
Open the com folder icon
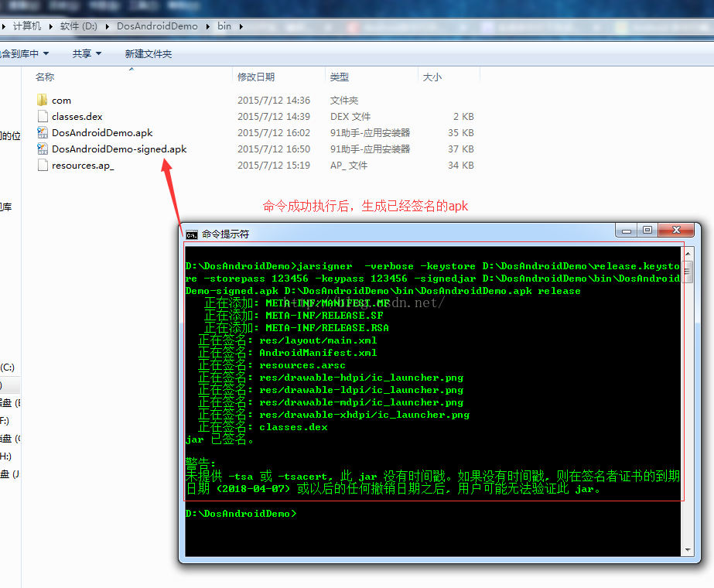[43, 100]
